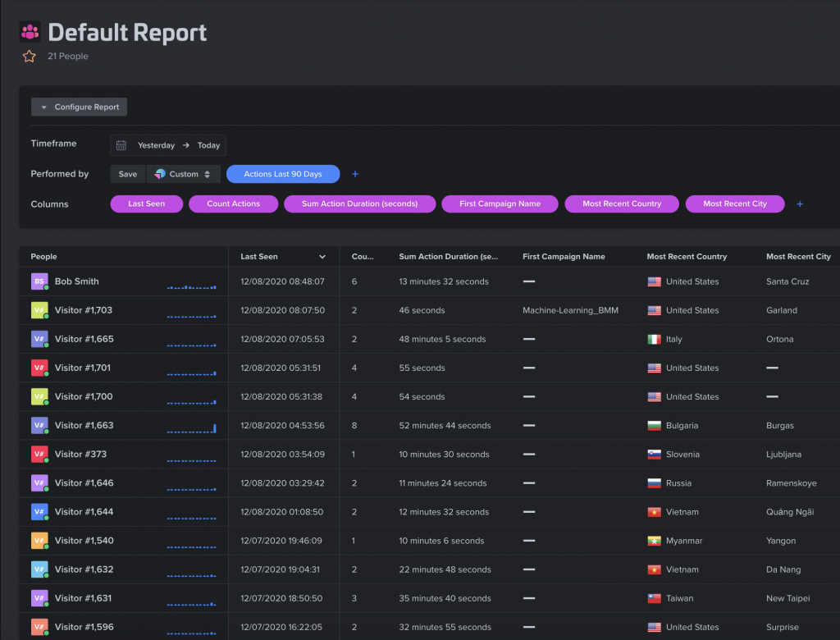This screenshot has width=840, height=640.
Task: Sort by the People column header
Action: click(44, 257)
